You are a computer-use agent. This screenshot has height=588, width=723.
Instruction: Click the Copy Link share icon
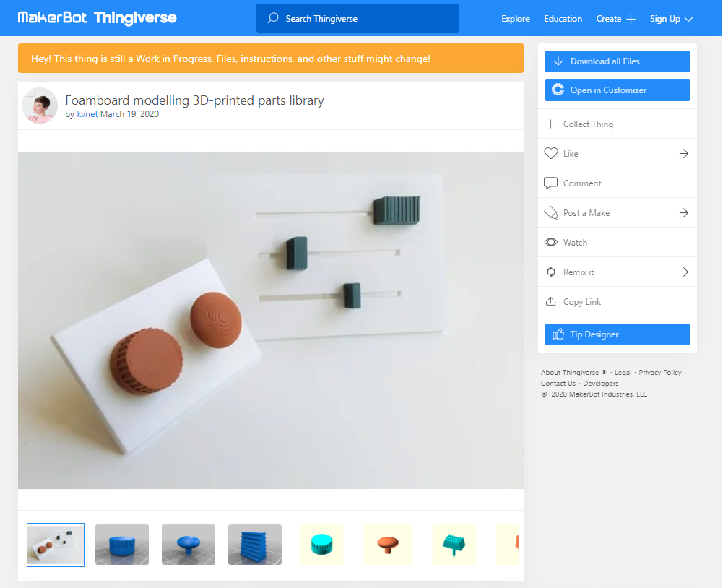550,301
